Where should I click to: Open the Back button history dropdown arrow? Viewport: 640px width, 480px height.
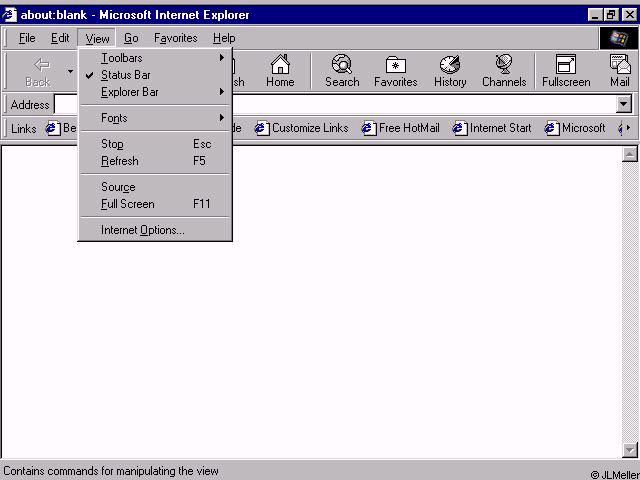pyautogui.click(x=71, y=71)
